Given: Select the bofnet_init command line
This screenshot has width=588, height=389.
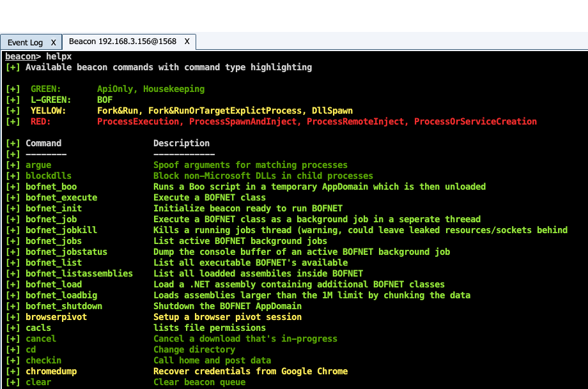Looking at the screenshot, I should [x=54, y=208].
